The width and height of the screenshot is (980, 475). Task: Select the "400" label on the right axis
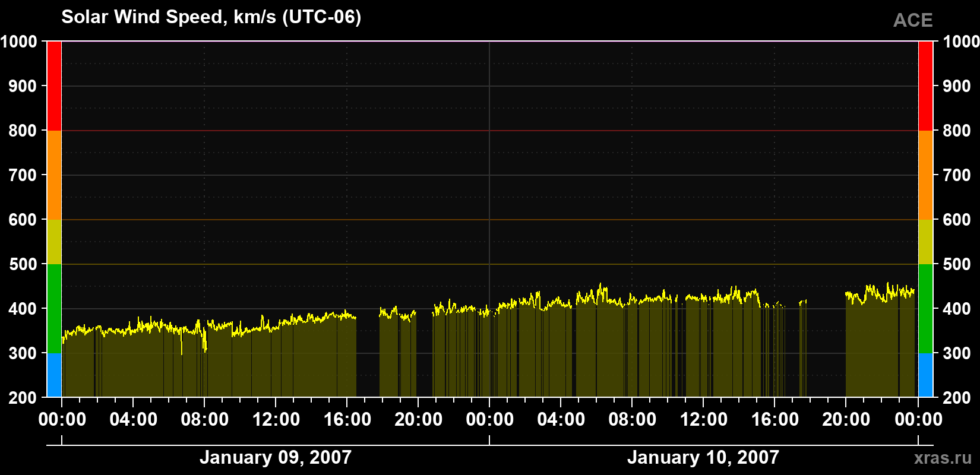coord(957,309)
